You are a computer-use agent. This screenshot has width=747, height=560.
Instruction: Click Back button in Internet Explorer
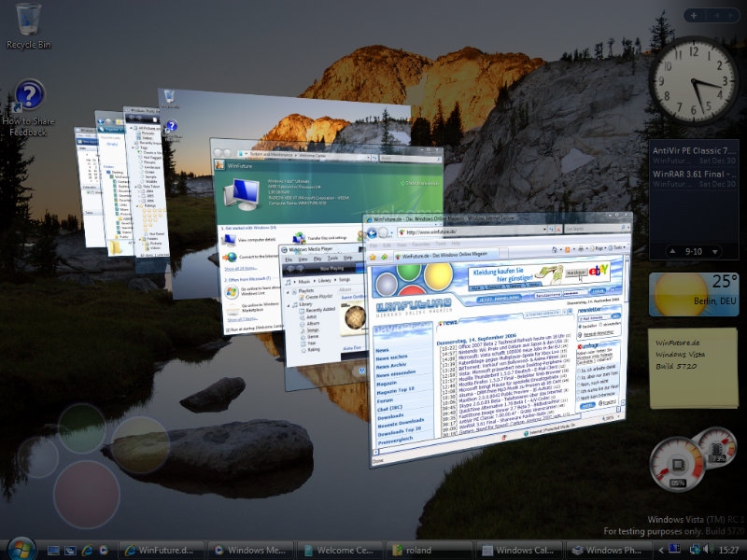click(x=372, y=233)
